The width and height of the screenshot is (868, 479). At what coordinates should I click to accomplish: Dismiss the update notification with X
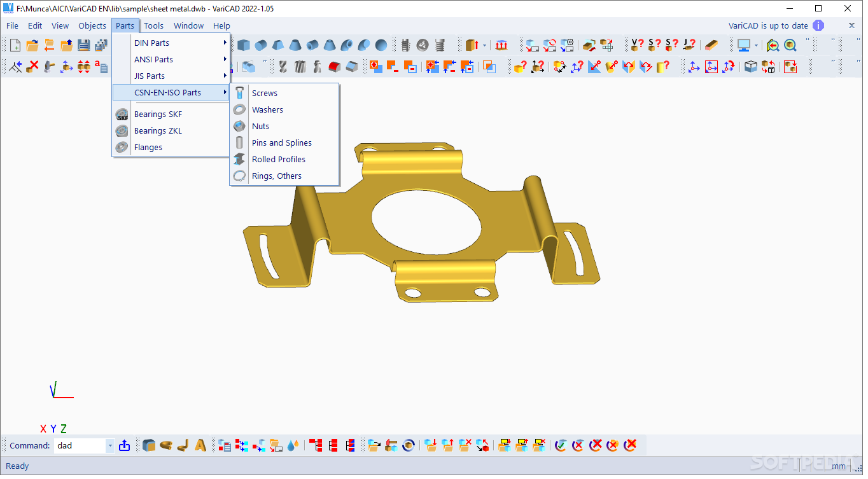point(851,25)
